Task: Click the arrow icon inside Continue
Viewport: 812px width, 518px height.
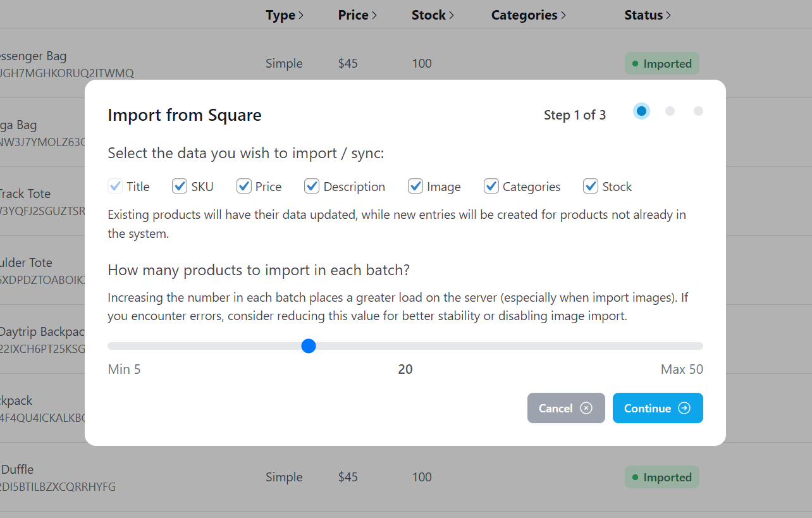Action: point(684,408)
